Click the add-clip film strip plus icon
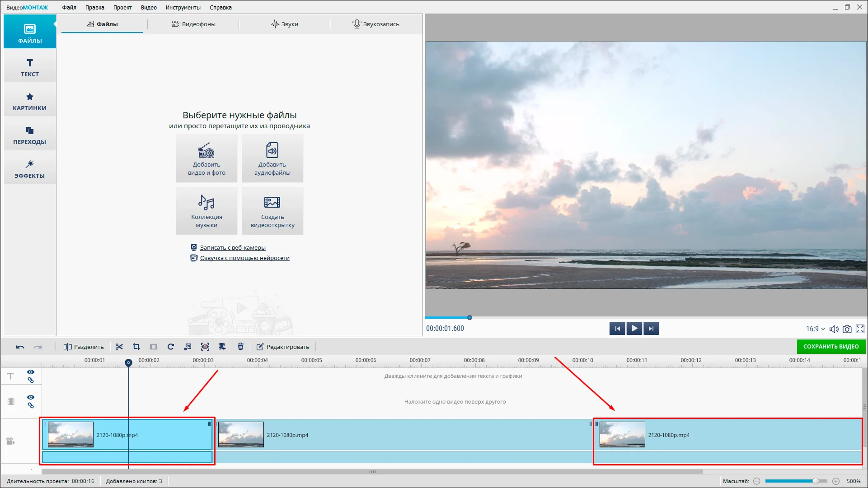This screenshot has width=868, height=488. coord(222,347)
